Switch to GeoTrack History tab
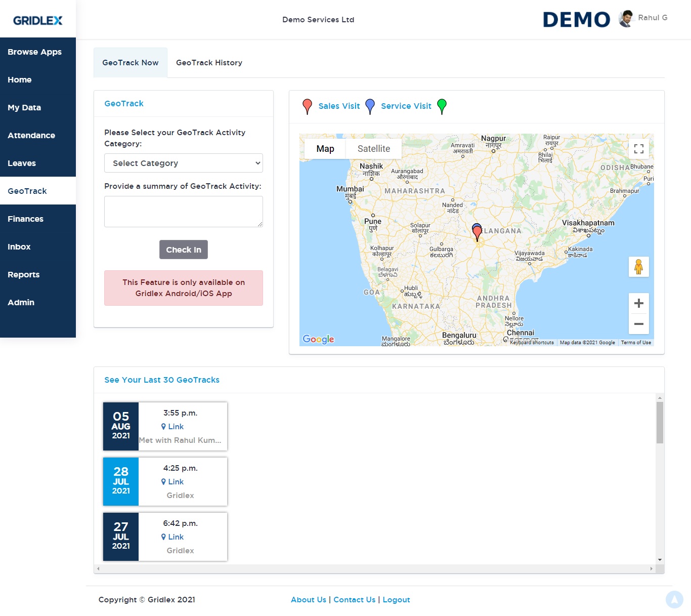 [x=209, y=63]
